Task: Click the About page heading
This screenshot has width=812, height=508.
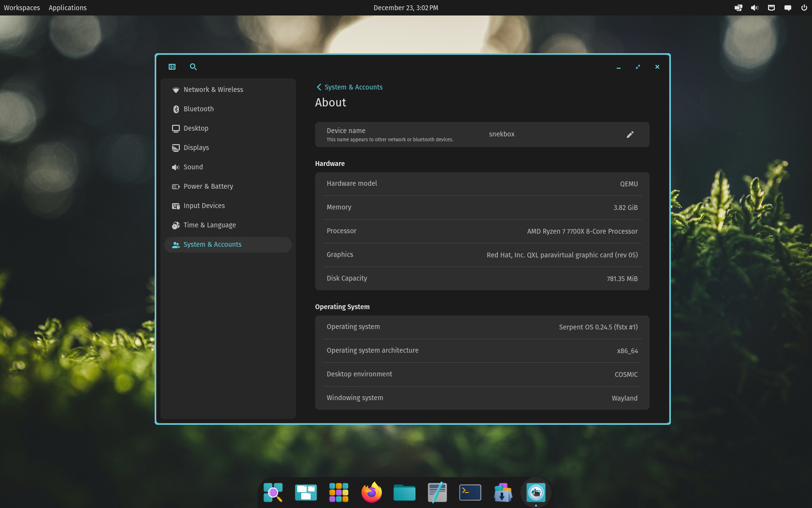Action: pyautogui.click(x=331, y=103)
